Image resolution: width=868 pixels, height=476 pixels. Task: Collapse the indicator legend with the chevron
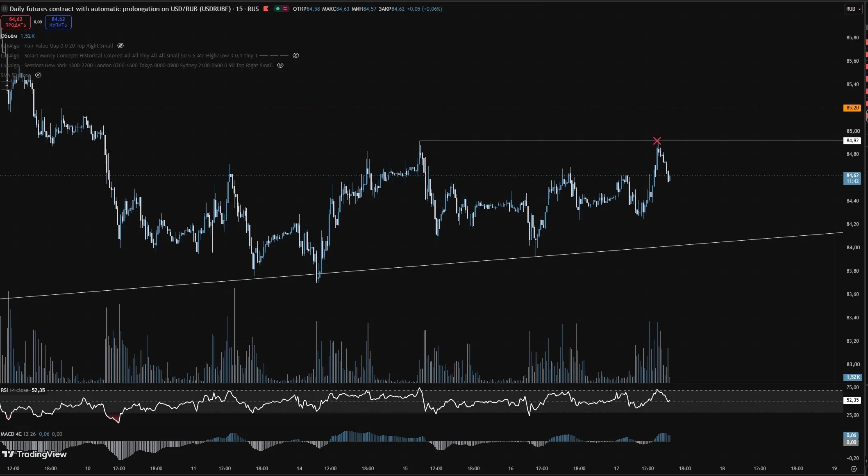(x=7, y=85)
